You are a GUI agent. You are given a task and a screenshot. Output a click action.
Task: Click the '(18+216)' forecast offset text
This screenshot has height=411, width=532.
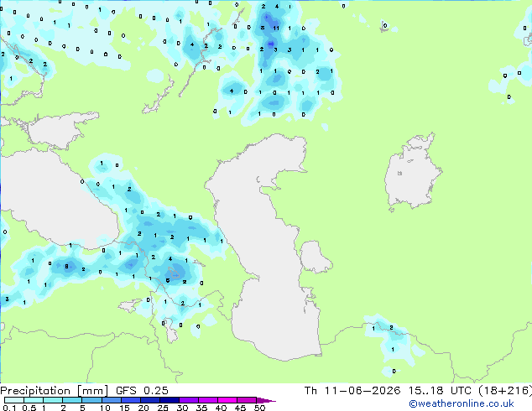click(x=505, y=391)
